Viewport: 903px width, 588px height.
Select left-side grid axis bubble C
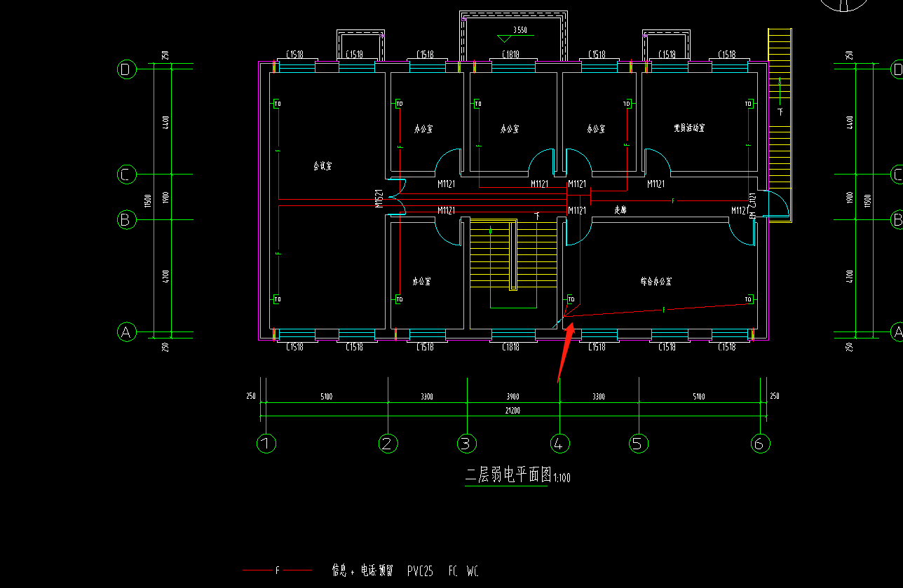[x=126, y=175]
